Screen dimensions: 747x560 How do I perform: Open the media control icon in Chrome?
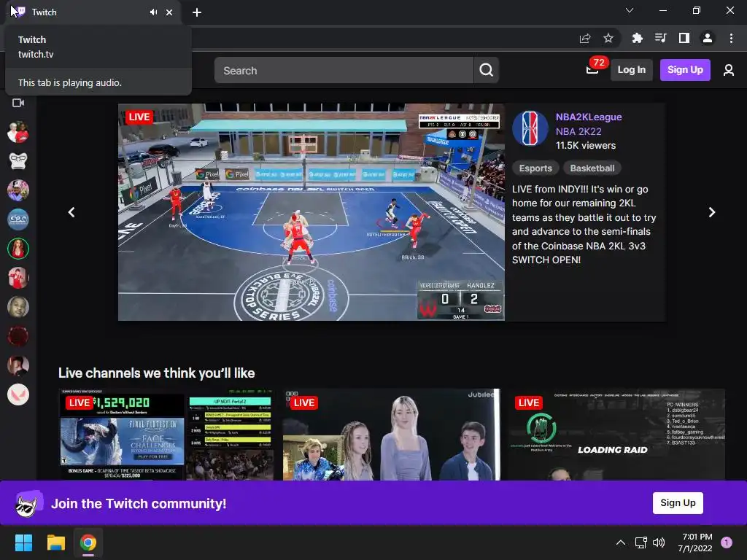[660, 38]
